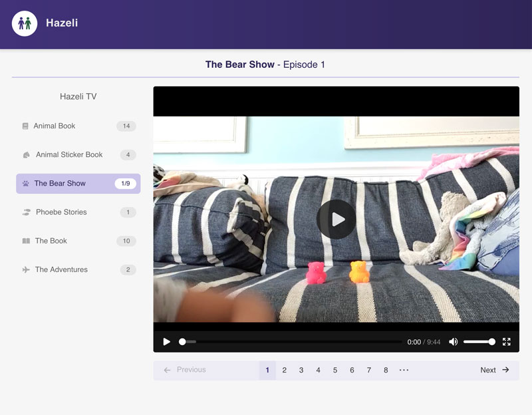Click the small play icon in the video control bar
This screenshot has width=532, height=415.
167,342
